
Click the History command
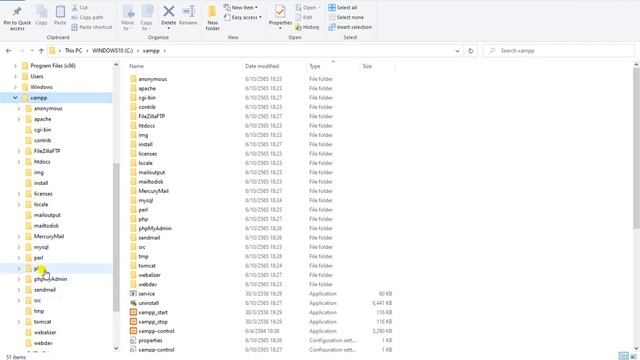click(x=307, y=27)
